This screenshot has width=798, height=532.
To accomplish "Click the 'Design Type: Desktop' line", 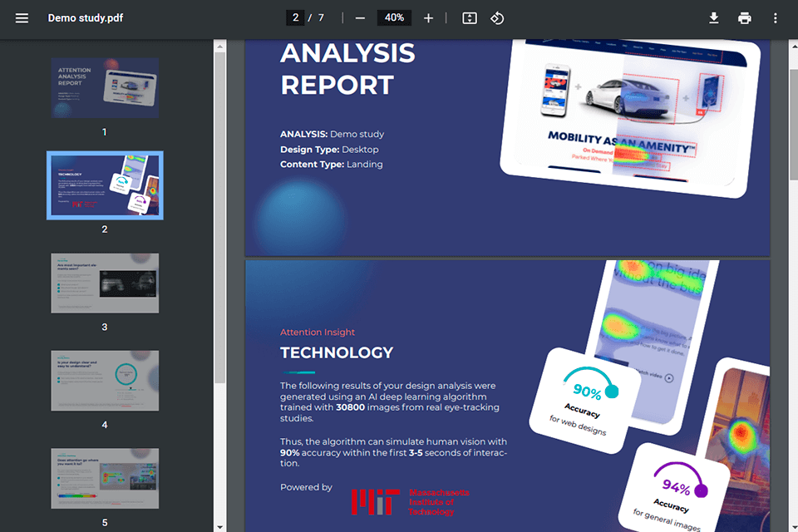I will click(x=329, y=149).
